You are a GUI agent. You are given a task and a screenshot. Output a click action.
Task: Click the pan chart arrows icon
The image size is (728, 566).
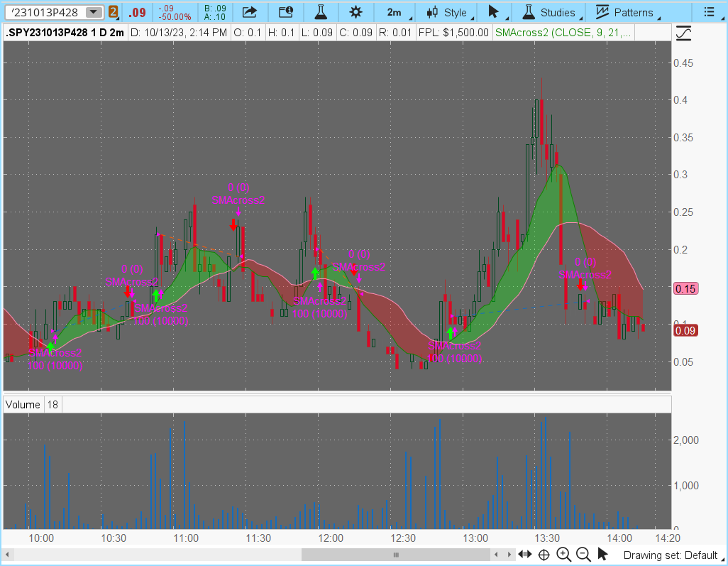(524, 554)
